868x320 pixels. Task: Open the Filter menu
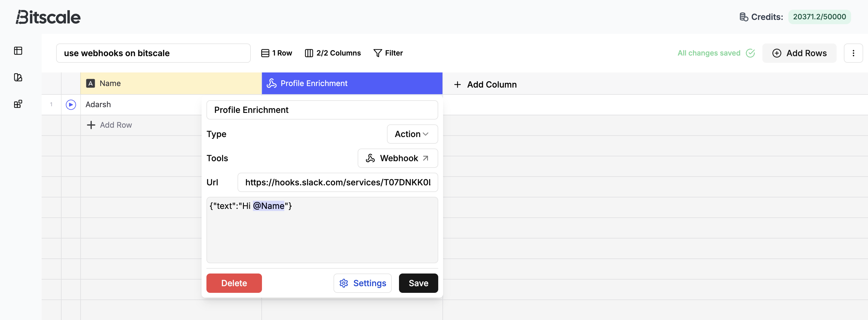(388, 53)
